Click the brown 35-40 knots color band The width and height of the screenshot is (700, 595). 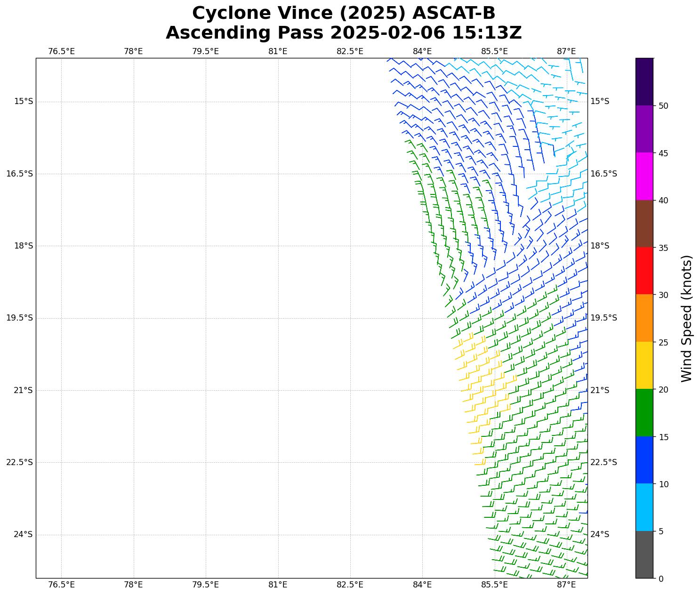[644, 224]
